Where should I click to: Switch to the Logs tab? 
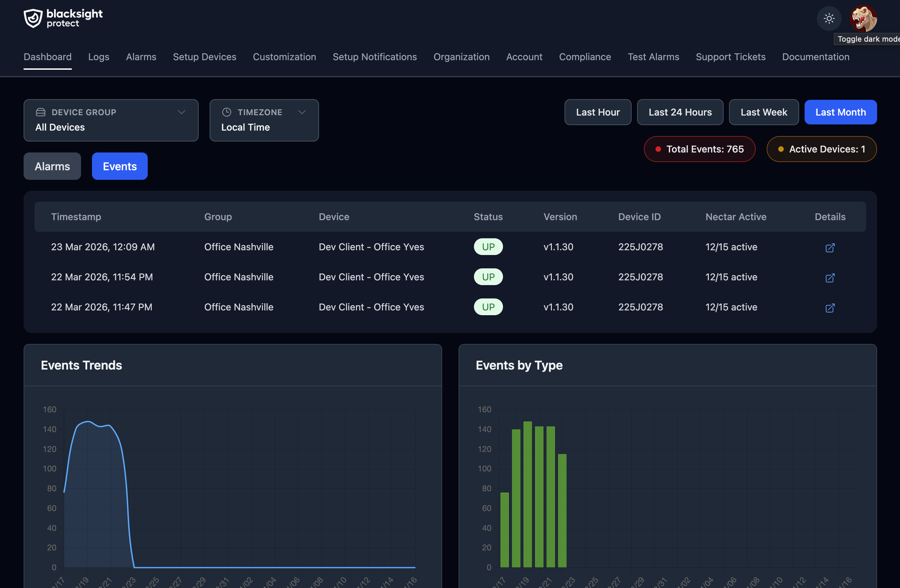coord(99,57)
